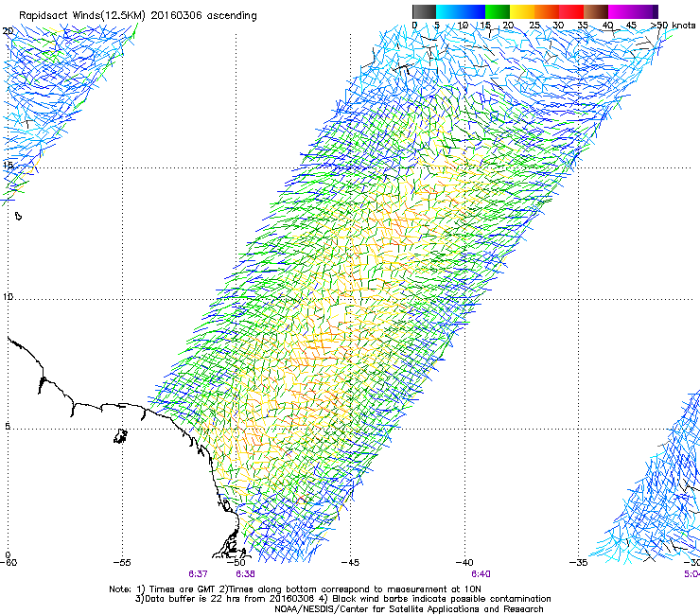Viewport: 700px width, 615px height.
Task: Click the 'NOAA/NESDIS/Center for Satellite Applications and Research' credit
Action: [x=409, y=609]
